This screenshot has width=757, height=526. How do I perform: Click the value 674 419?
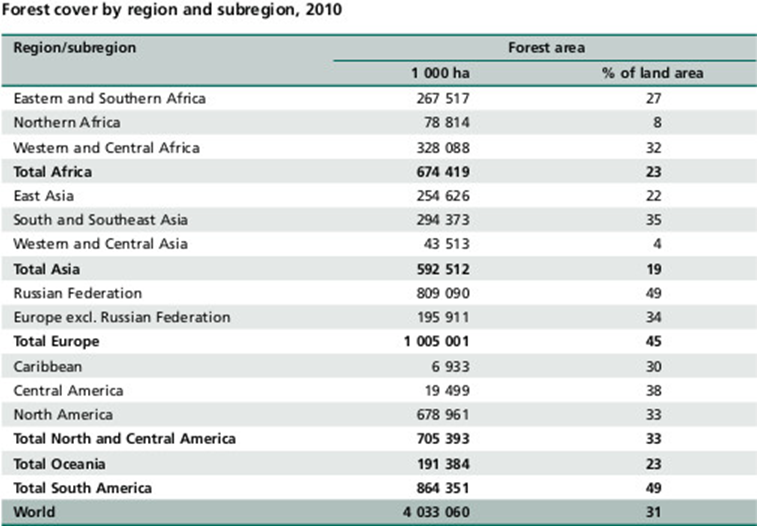[443, 172]
